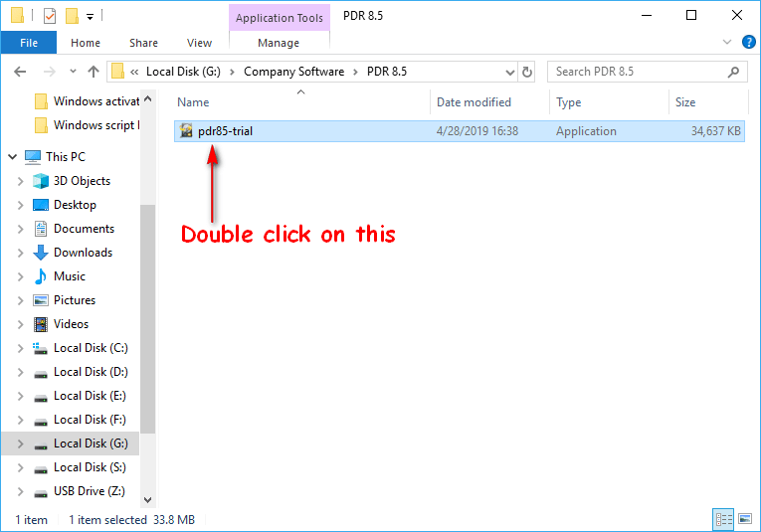Click the Music note icon in sidebar
This screenshot has width=761, height=532.
tap(41, 276)
